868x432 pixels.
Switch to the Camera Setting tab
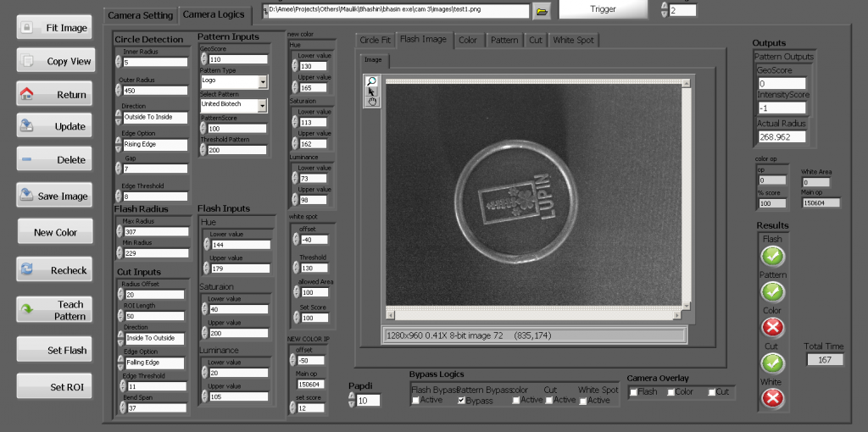click(x=141, y=15)
